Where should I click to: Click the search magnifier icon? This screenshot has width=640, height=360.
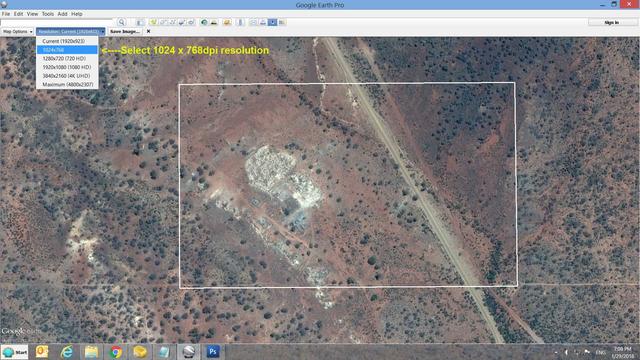point(121,22)
